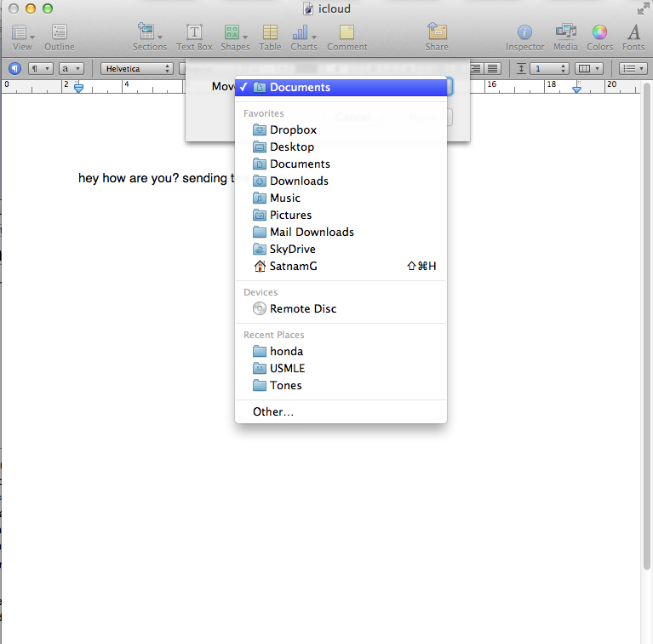Choose Mail Downloads folder
The width and height of the screenshot is (653, 644).
(341, 232)
